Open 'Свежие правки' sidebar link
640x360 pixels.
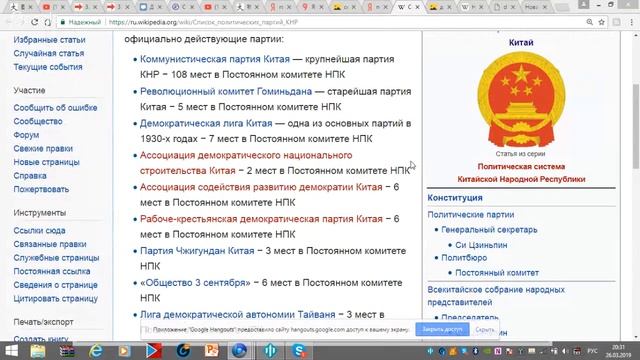click(x=43, y=149)
